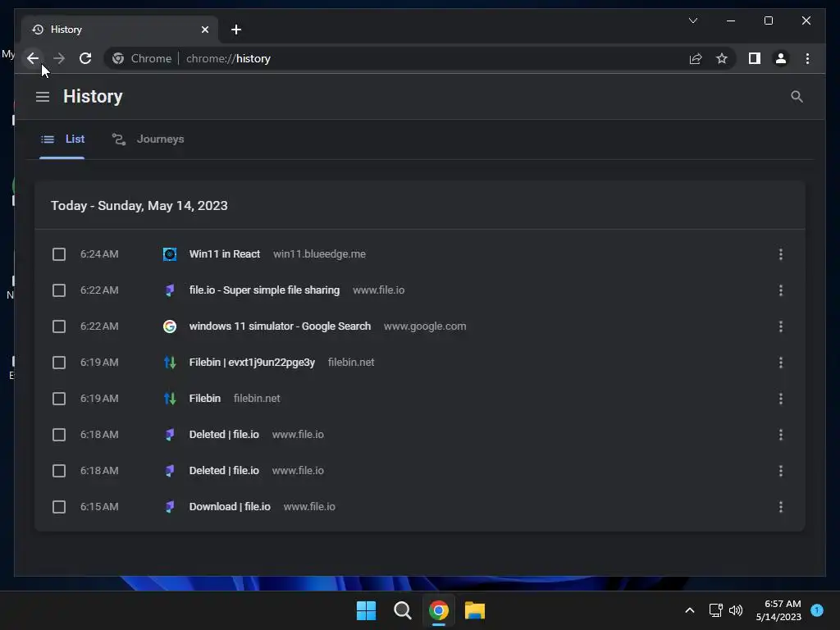Check the Win11 in React entry
This screenshot has width=840, height=630.
click(x=59, y=254)
